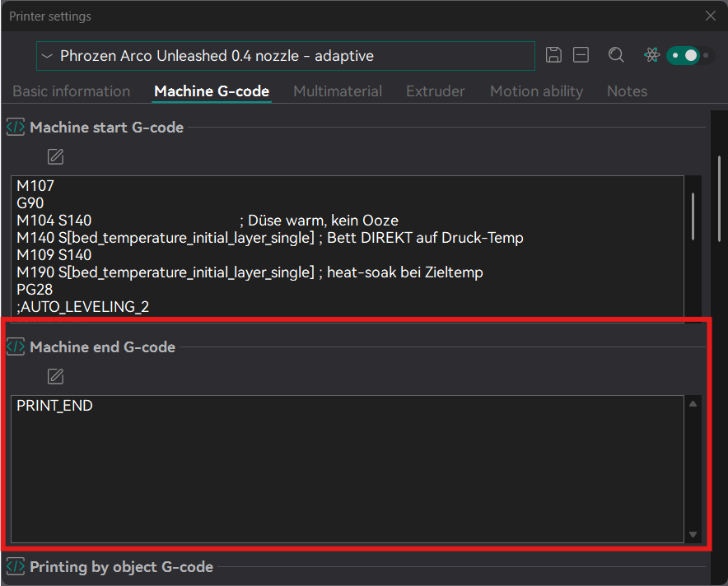Close the Printer settings window

point(711,16)
